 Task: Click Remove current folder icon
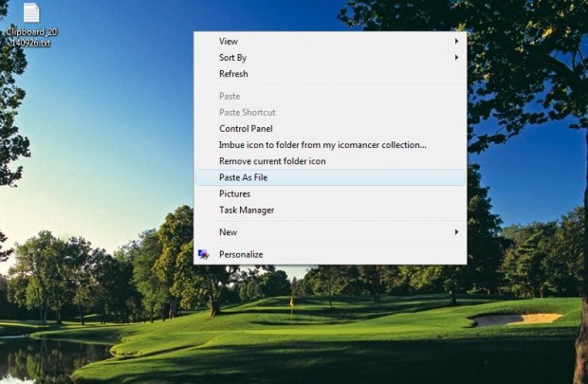[x=330, y=161]
